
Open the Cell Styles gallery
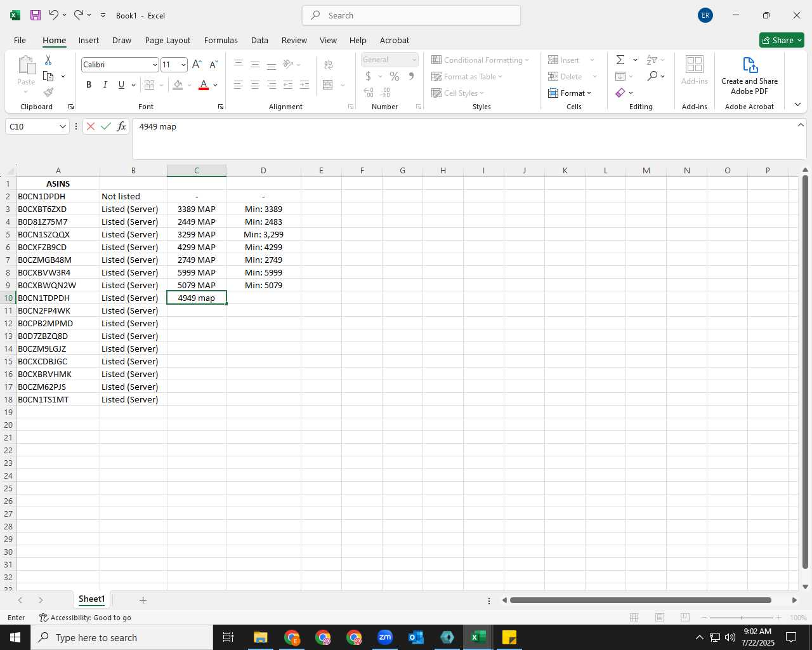click(x=458, y=93)
